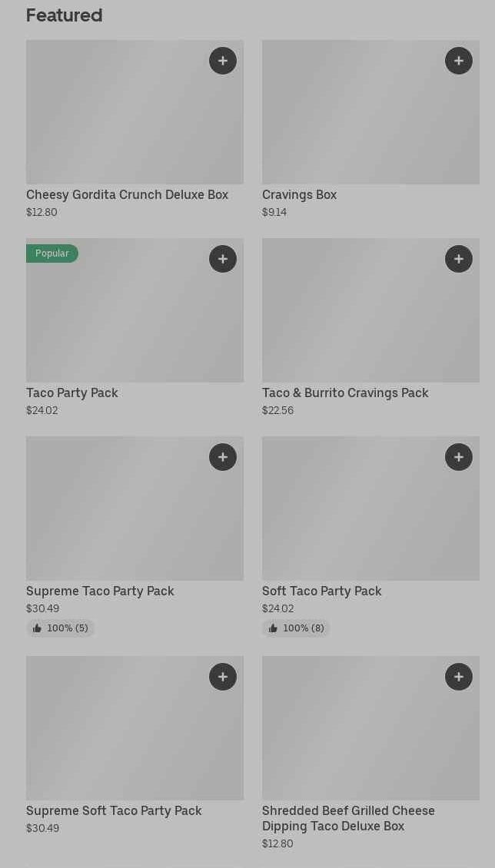Open Shredded Beef Grilled Cheese Dipping Taco title
Viewport: 495px width, 868px height.
(x=348, y=819)
